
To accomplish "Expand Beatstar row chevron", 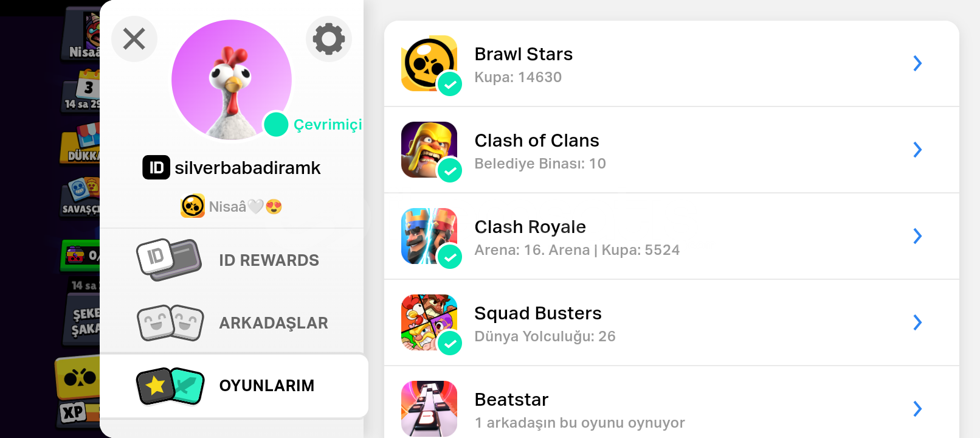I will pos(918,409).
